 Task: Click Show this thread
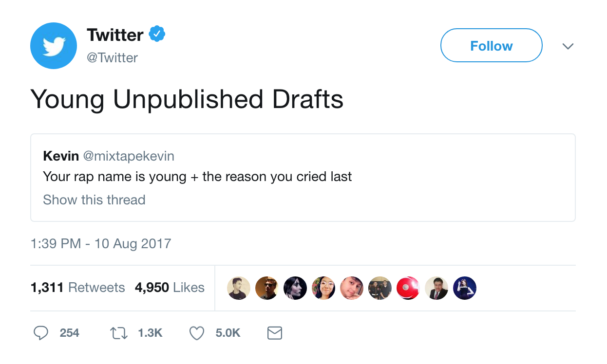(x=94, y=200)
